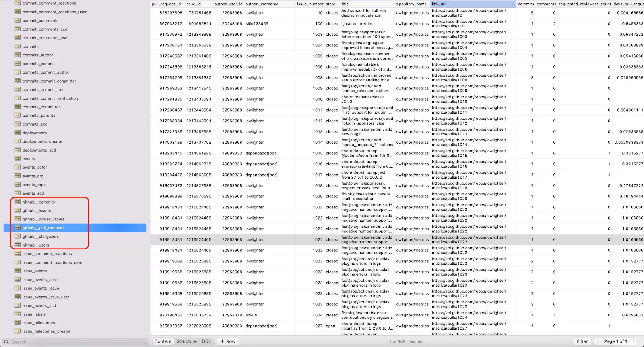Open deployments_creator table
644x347 pixels.
pyautogui.click(x=42, y=141)
